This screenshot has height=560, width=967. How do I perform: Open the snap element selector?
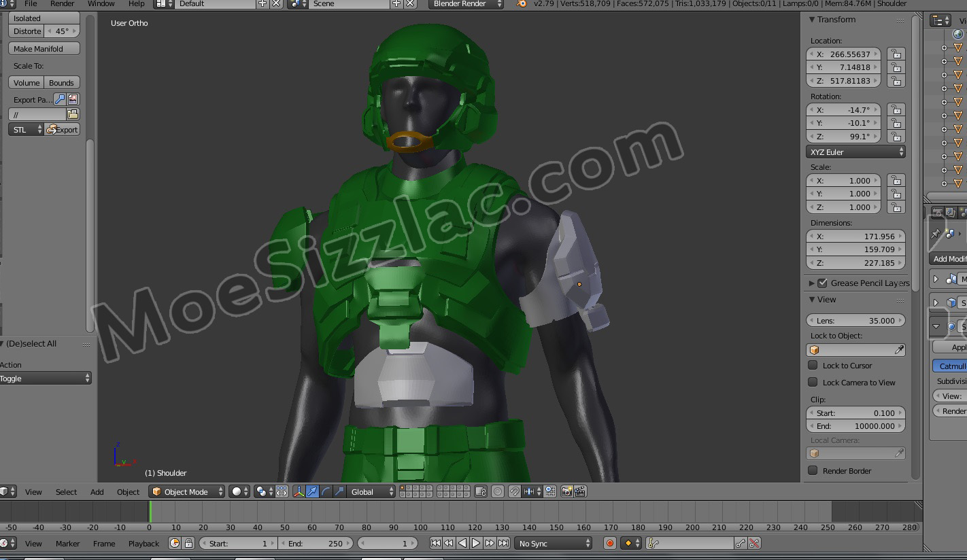[532, 491]
